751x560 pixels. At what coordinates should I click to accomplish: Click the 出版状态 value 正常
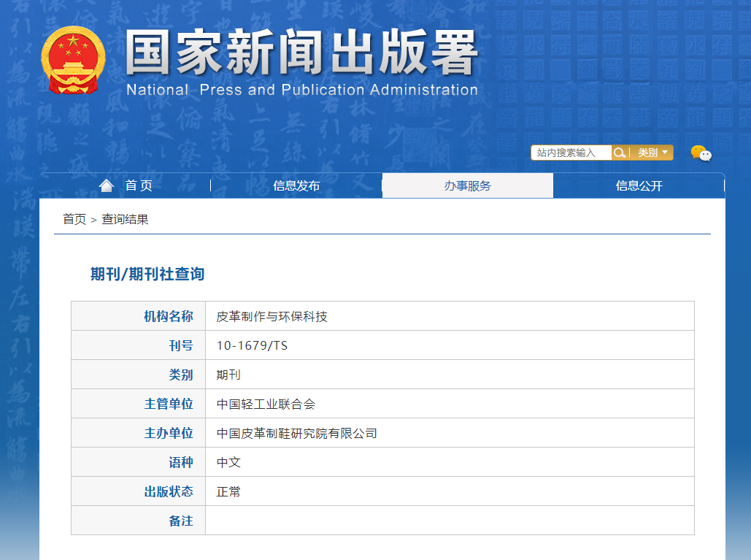click(x=228, y=492)
